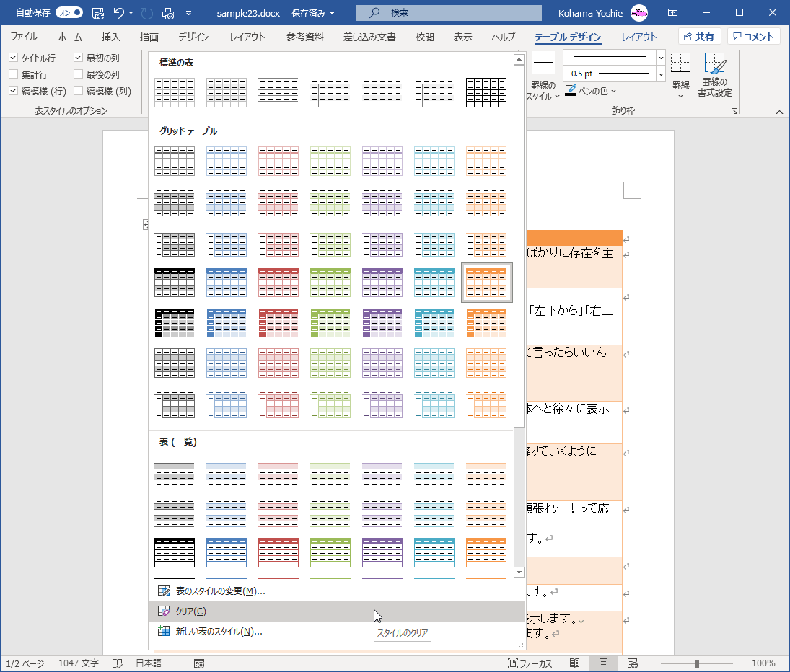Switch to the テーブル デザイン tab

coord(568,37)
